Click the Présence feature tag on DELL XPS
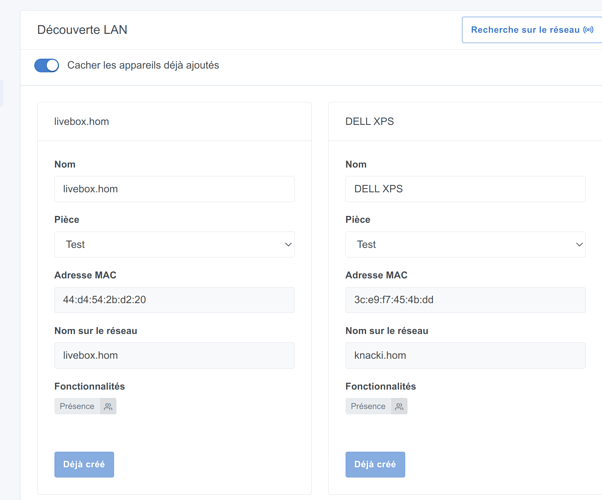Screen dimensions: 602x500 tap(368, 407)
